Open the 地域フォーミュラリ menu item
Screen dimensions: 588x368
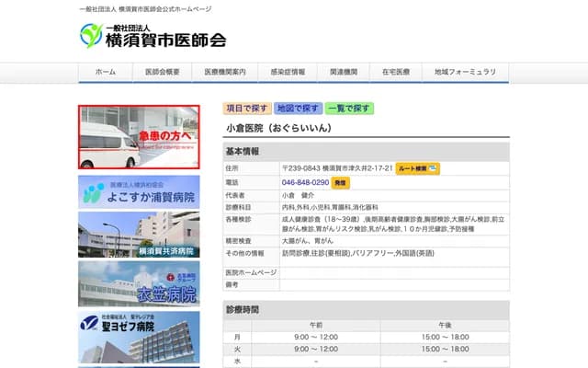click(466, 72)
